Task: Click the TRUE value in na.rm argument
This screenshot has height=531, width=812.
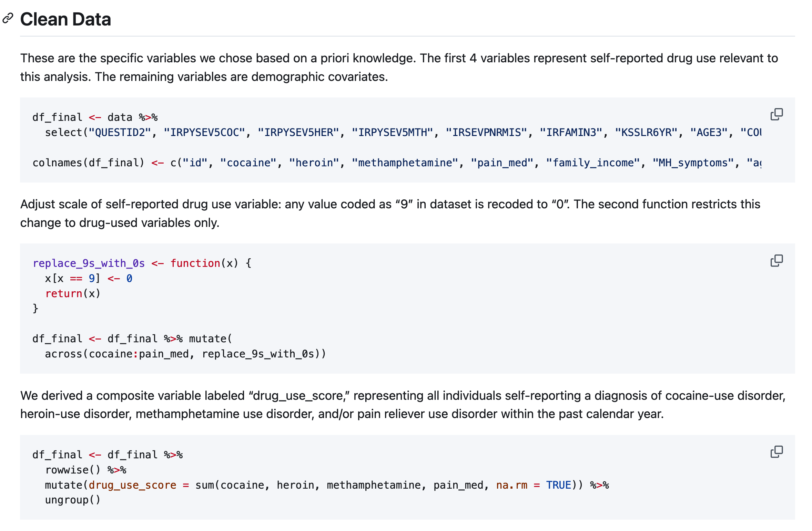Action: 558,485
